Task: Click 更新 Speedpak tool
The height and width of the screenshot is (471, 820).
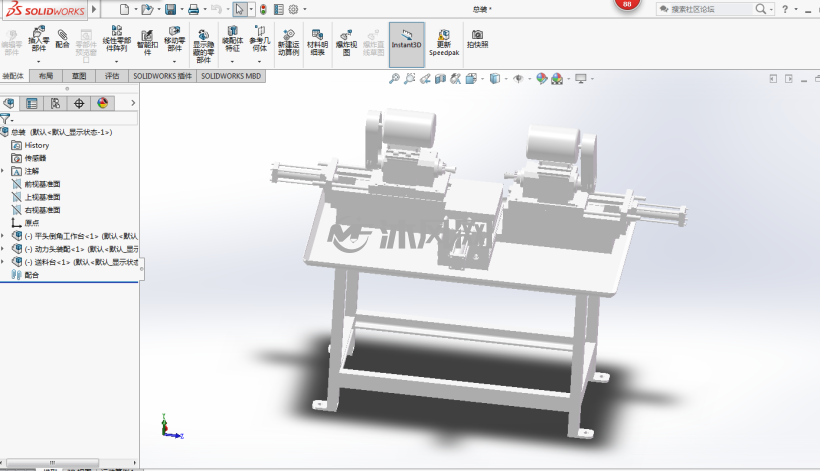Action: (444, 42)
